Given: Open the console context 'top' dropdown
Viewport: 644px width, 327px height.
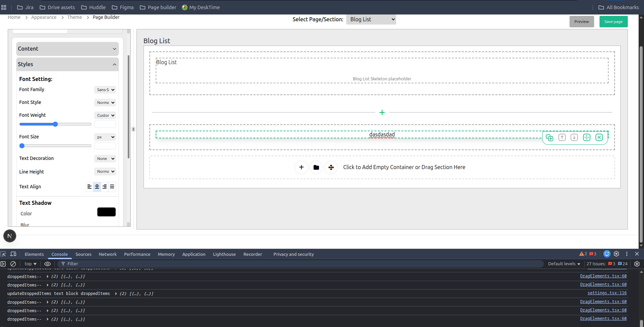Looking at the screenshot, I should pos(30,264).
